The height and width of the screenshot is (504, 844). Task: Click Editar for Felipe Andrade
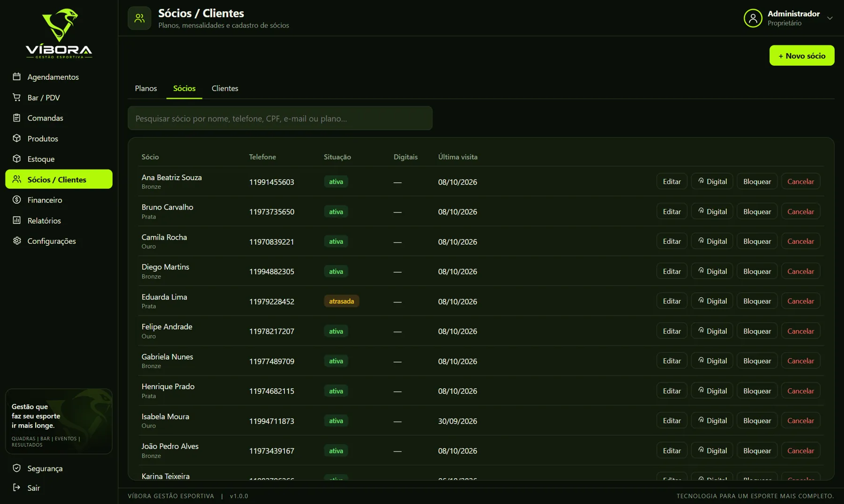(x=671, y=331)
